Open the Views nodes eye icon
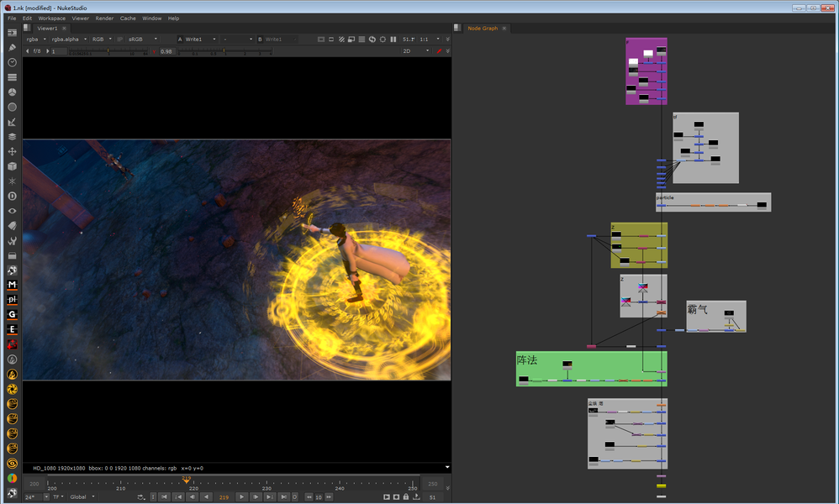 pos(12,211)
